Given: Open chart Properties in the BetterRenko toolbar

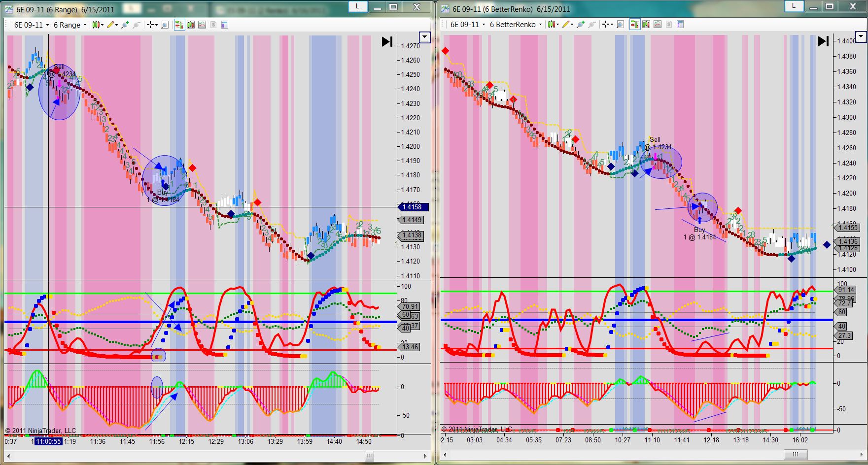Looking at the screenshot, I should [x=680, y=24].
